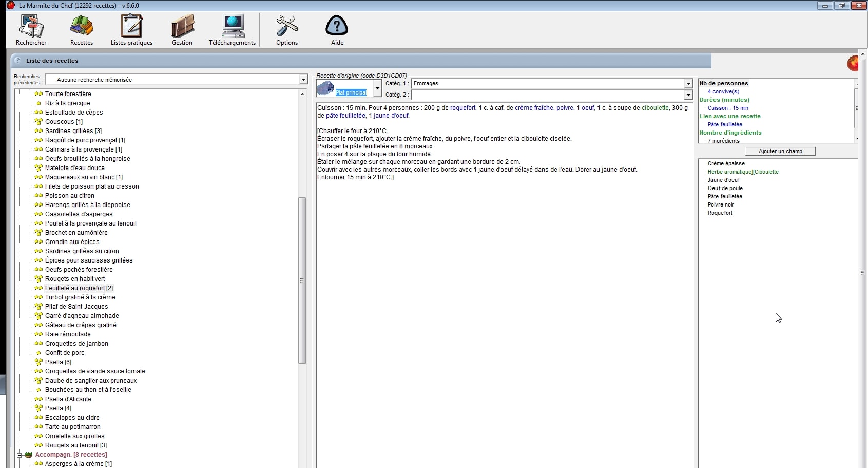Select Escalopes au cidre recipe
This screenshot has width=868, height=468.
pos(72,418)
